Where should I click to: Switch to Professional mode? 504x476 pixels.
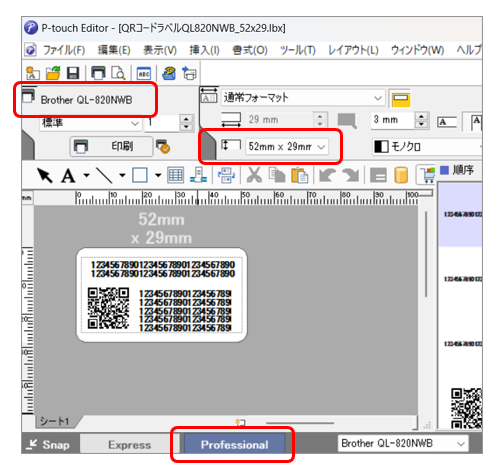pyautogui.click(x=234, y=444)
